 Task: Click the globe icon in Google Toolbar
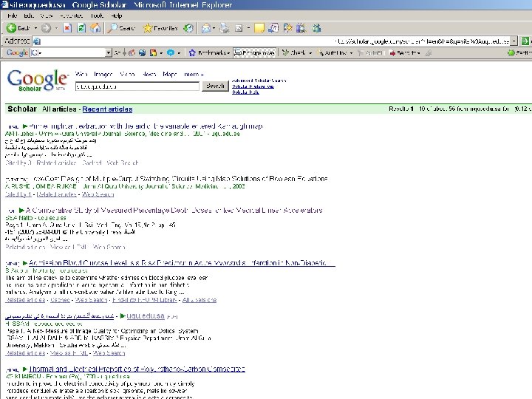tap(142, 52)
